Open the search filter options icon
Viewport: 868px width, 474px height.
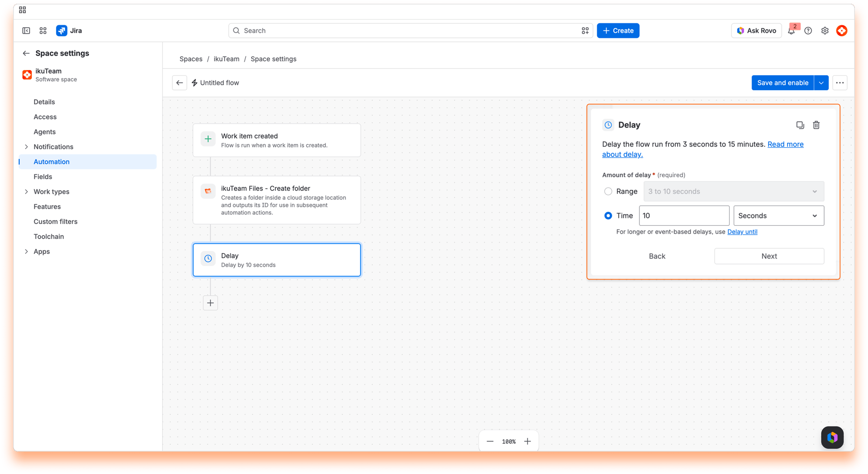585,31
